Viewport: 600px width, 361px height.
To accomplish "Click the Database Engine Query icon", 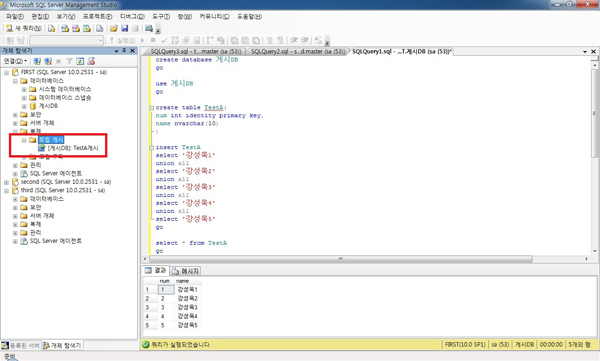I will click(x=51, y=28).
